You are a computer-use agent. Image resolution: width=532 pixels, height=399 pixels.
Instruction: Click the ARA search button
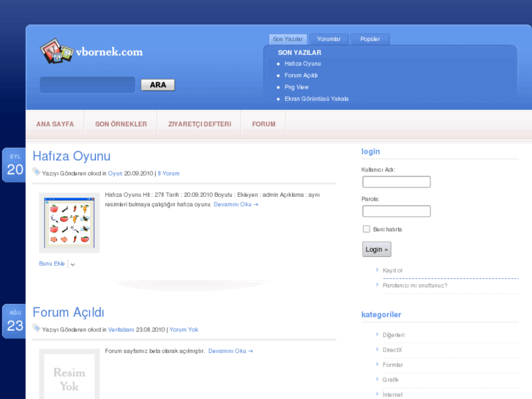point(158,85)
